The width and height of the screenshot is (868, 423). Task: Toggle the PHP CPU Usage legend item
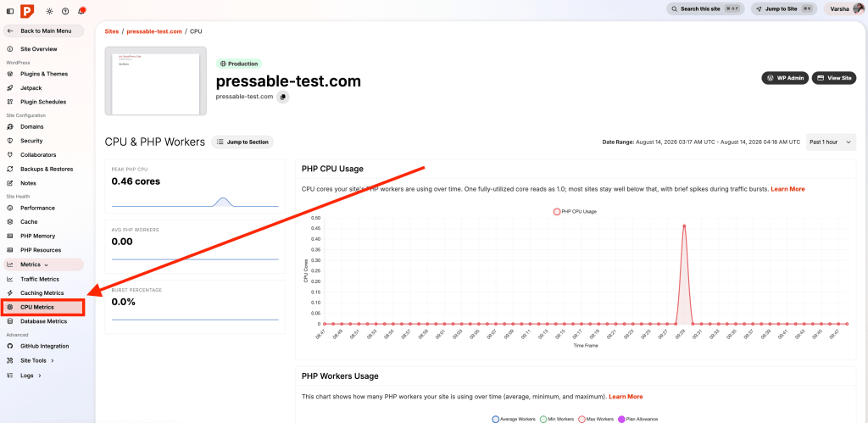pos(575,212)
